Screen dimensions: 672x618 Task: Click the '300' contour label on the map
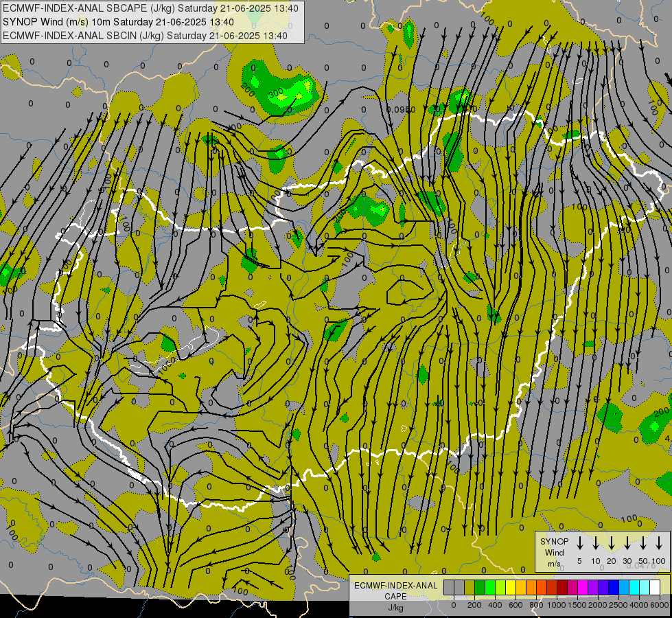[276, 92]
